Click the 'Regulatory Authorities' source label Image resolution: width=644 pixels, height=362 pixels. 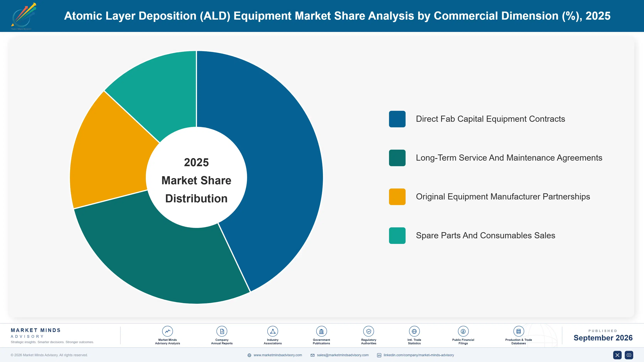pyautogui.click(x=368, y=342)
